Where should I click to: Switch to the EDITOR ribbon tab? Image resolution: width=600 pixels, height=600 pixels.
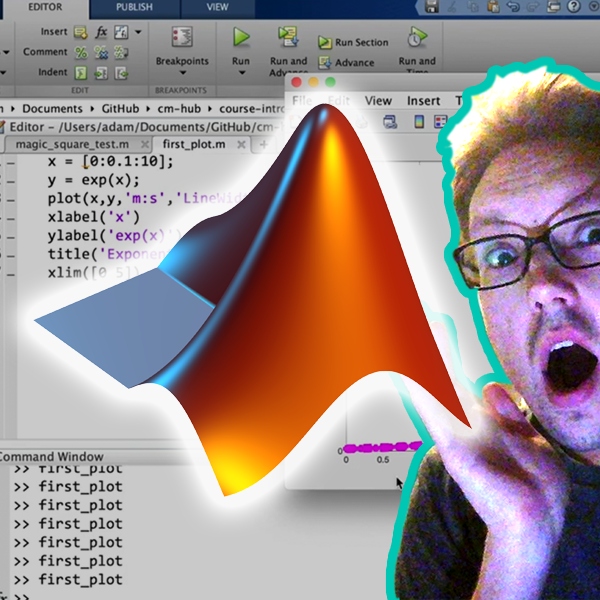click(x=45, y=7)
